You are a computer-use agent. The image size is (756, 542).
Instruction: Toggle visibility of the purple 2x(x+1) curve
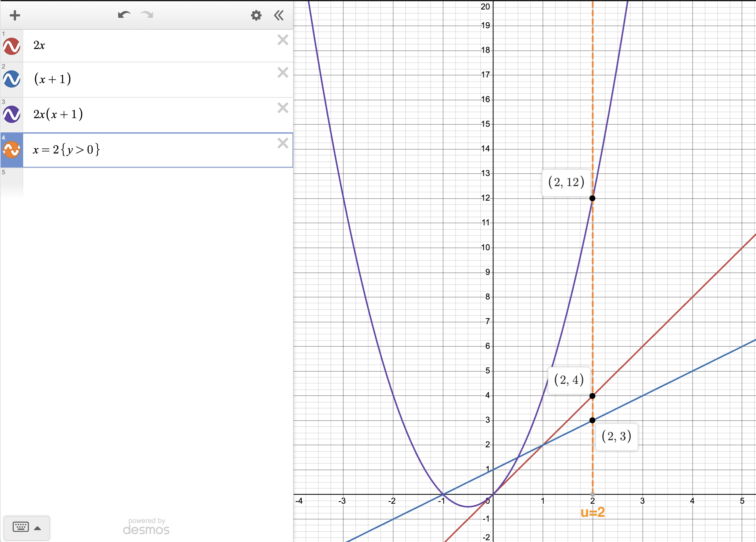pyautogui.click(x=11, y=115)
